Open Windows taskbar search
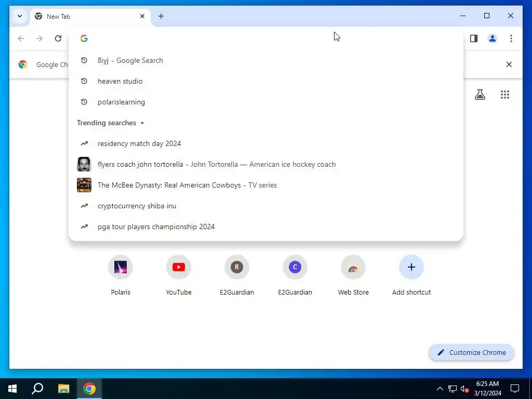 37,389
